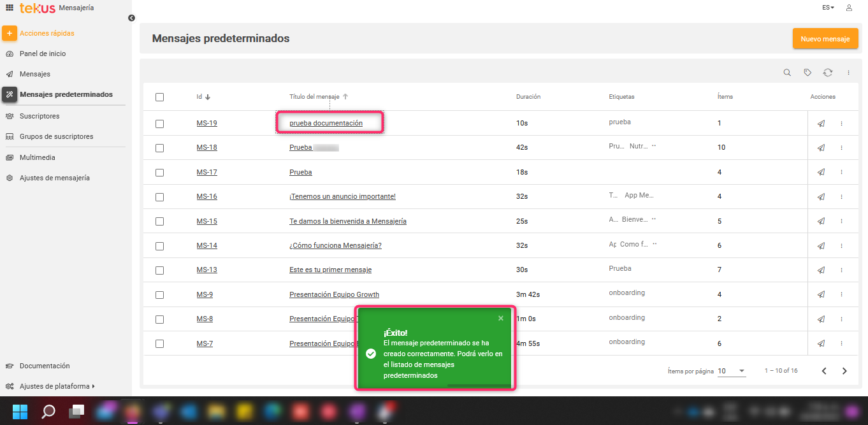The image size is (868, 425).
Task: Open Suscriptores in the sidebar
Action: pyautogui.click(x=40, y=116)
